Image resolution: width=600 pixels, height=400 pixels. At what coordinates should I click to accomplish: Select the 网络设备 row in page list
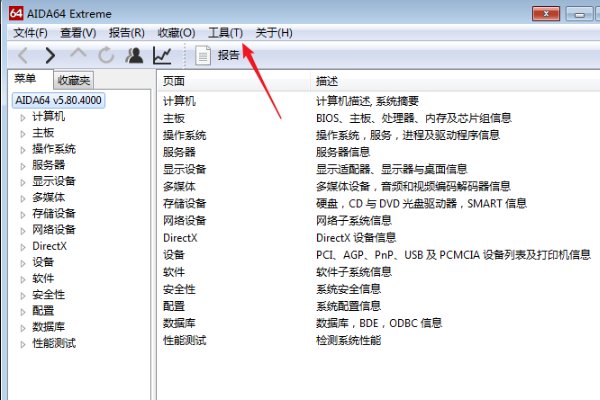[379, 220]
